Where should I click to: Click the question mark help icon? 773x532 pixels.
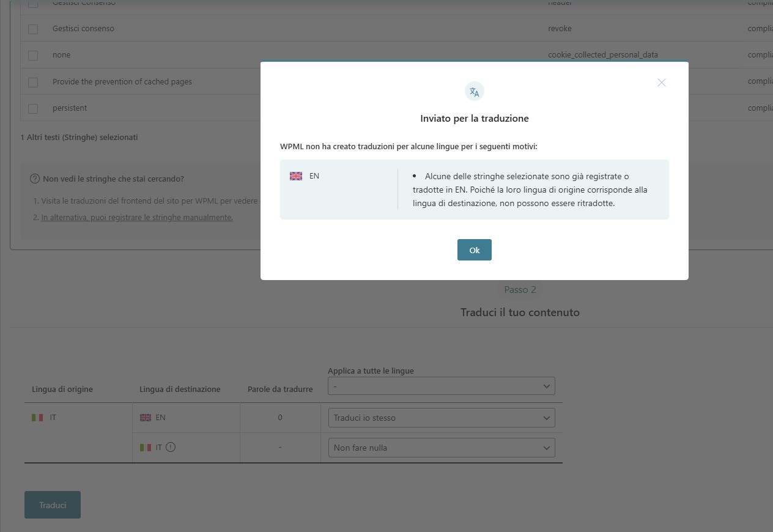pyautogui.click(x=35, y=179)
